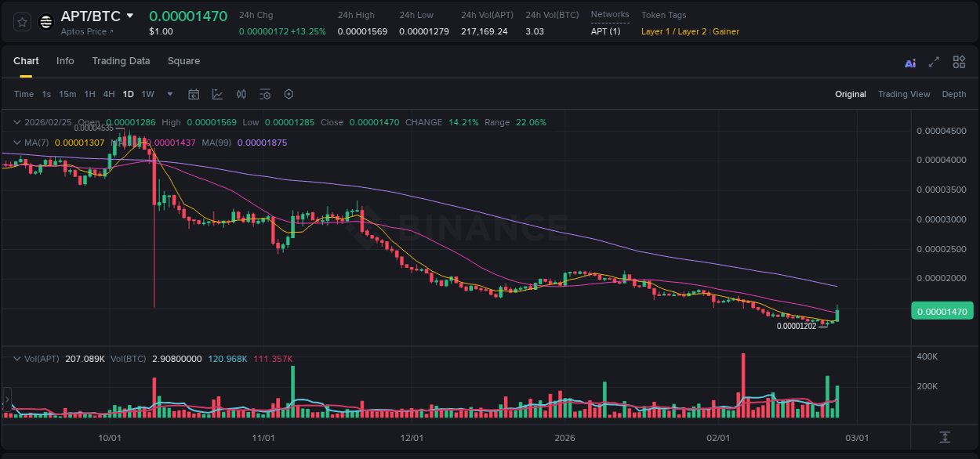Screen dimensions: 980x459
Task: Toggle the favorite star for APT/BTC
Action: click(21, 21)
